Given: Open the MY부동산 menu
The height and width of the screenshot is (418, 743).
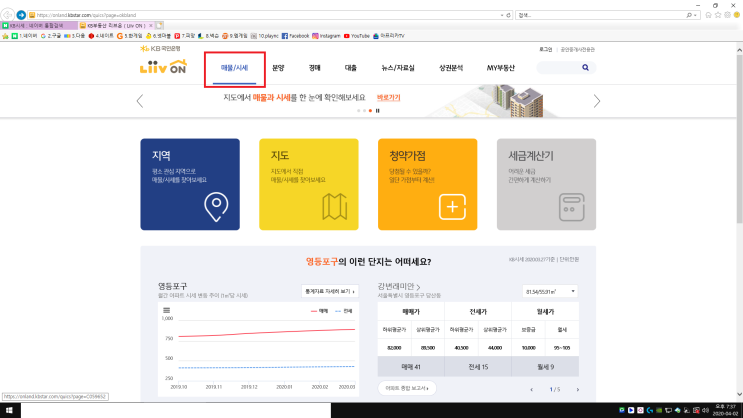Looking at the screenshot, I should pos(500,68).
